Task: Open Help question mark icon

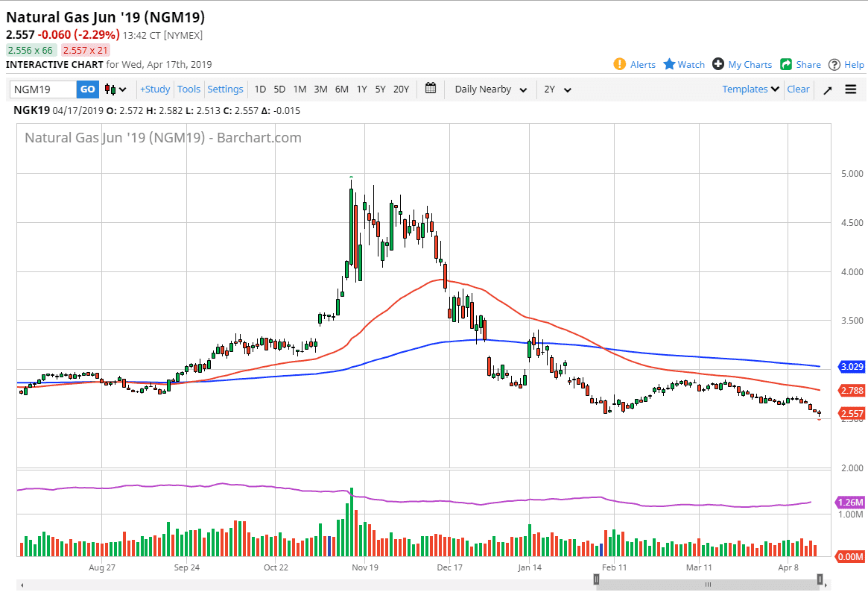Action: point(834,64)
